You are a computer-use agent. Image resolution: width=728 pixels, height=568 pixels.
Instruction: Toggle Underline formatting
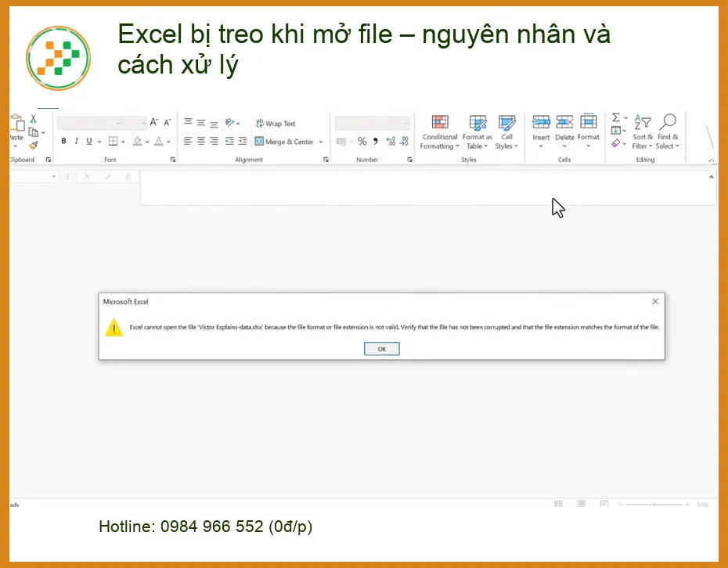pyautogui.click(x=88, y=141)
